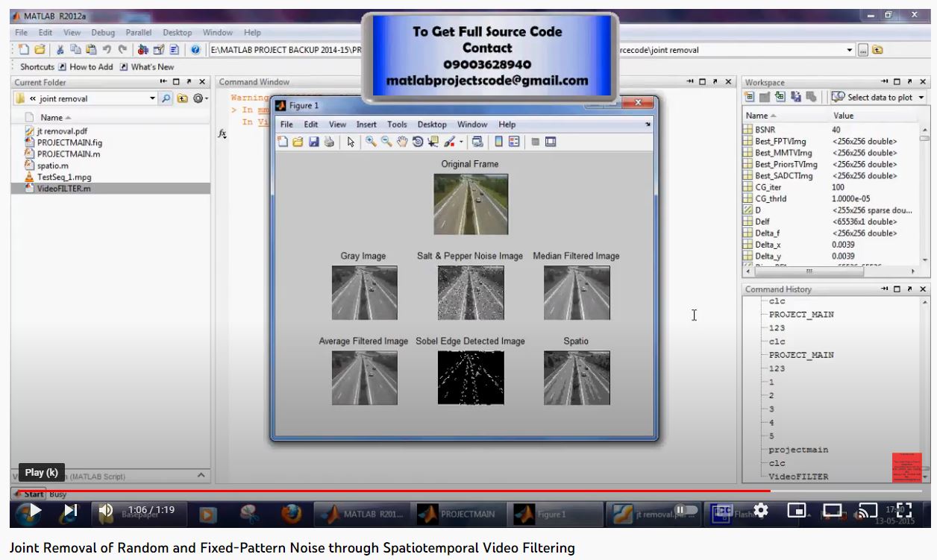This screenshot has height=560, width=937.
Task: Mute the video with the speaker button
Action: pos(105,511)
